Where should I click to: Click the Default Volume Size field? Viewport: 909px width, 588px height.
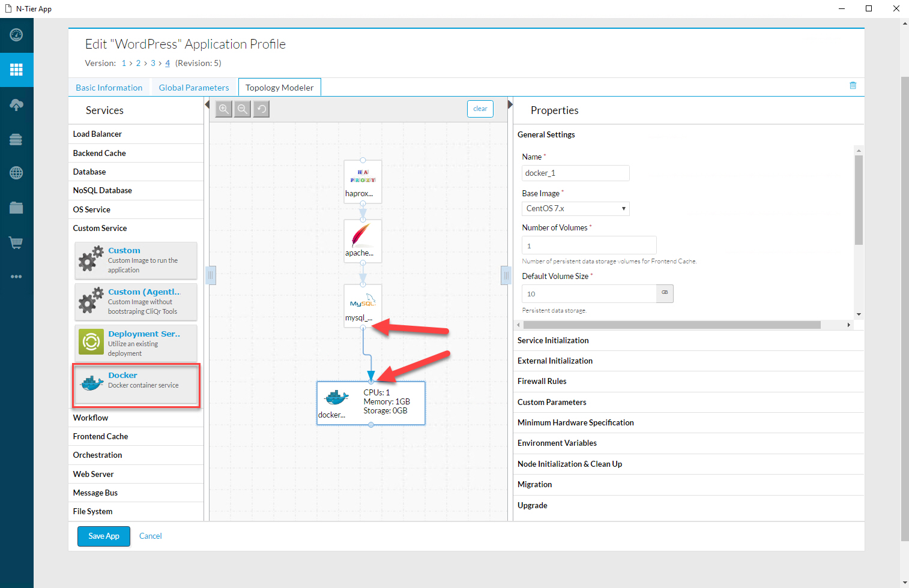pos(589,293)
